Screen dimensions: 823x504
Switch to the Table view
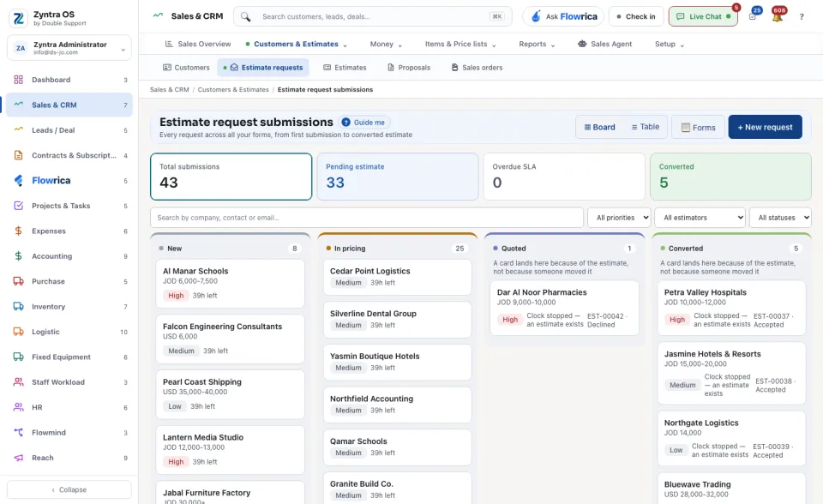(x=645, y=127)
